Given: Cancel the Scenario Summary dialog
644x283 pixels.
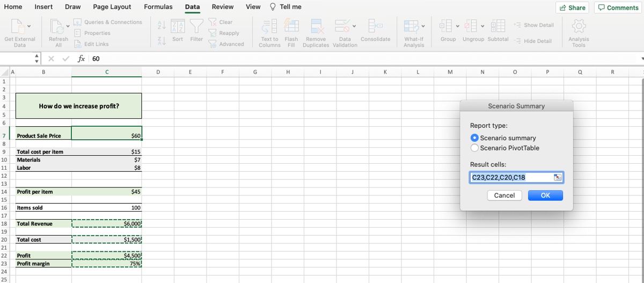Looking at the screenshot, I should (x=504, y=195).
